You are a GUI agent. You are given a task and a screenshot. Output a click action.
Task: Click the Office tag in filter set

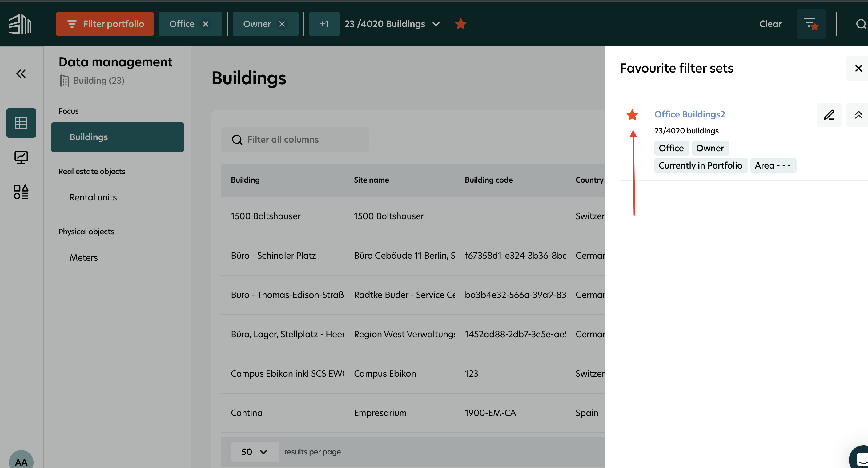pos(671,148)
